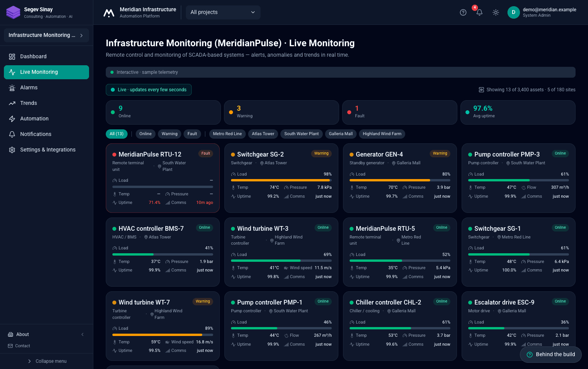This screenshot has height=369, width=588.
Task: Click the Interactive sample telemetry banner
Action: tap(341, 72)
